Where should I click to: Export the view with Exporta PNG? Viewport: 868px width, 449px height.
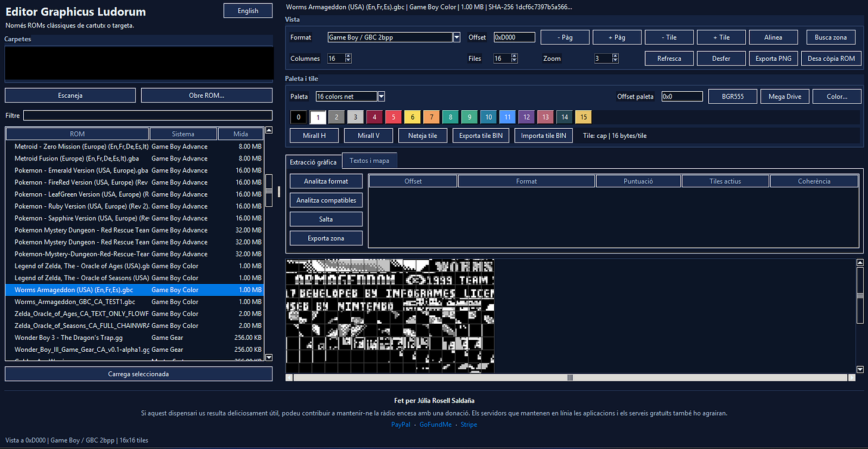point(773,58)
